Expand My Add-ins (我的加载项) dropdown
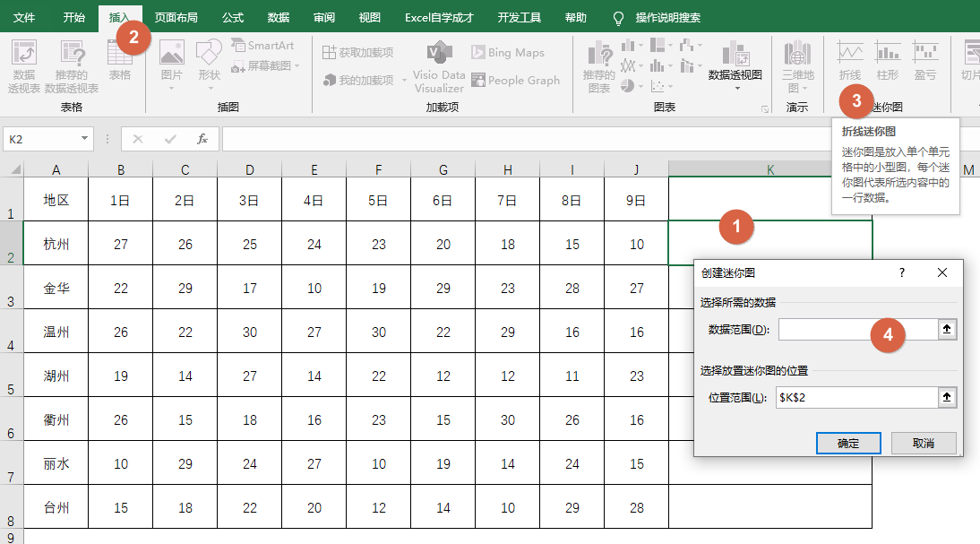 [404, 80]
